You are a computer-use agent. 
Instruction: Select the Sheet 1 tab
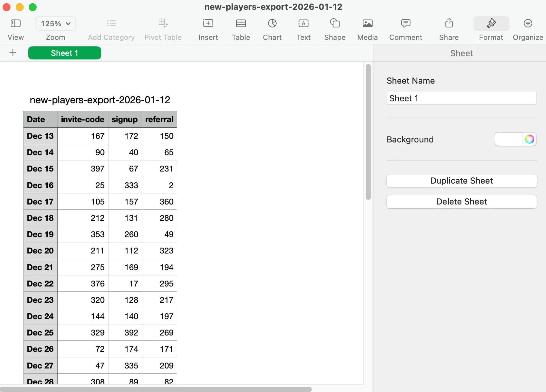point(64,53)
